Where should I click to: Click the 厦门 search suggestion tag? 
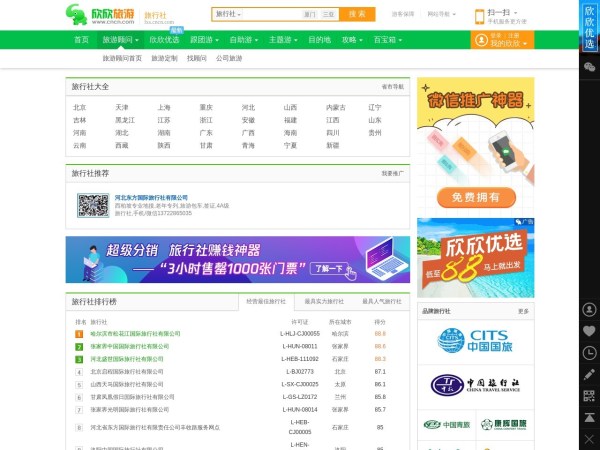pyautogui.click(x=310, y=15)
